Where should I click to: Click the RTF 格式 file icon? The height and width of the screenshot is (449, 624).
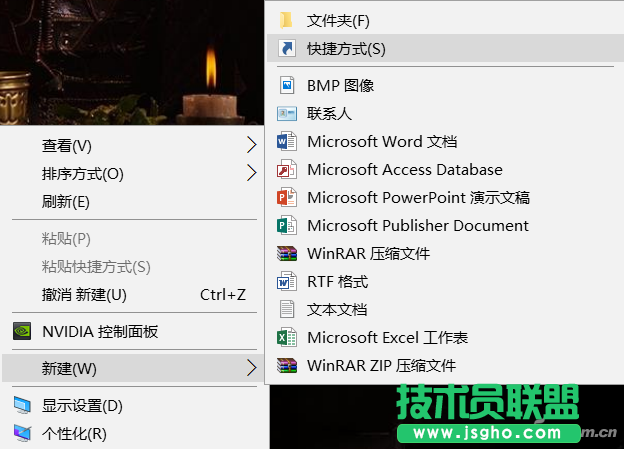coord(287,281)
